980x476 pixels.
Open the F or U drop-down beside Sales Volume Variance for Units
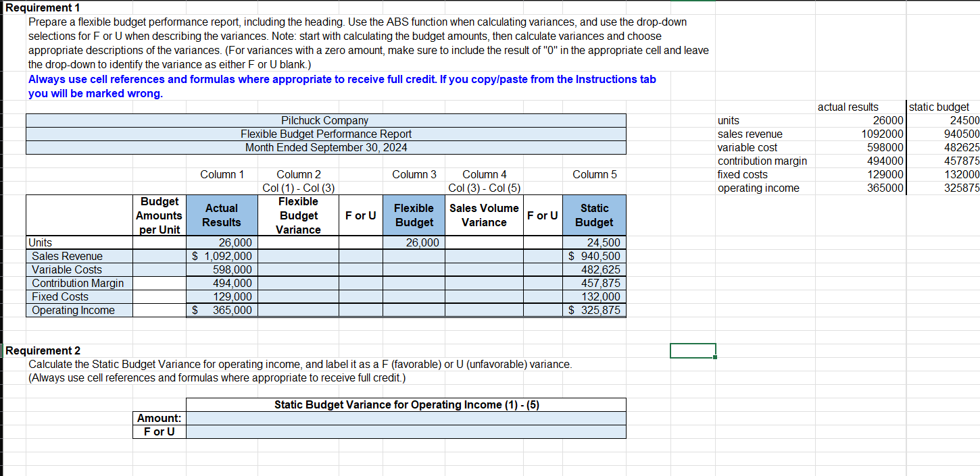tap(543, 242)
